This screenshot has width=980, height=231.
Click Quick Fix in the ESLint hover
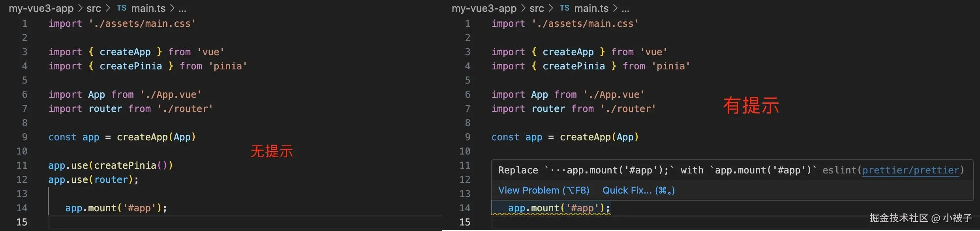638,190
